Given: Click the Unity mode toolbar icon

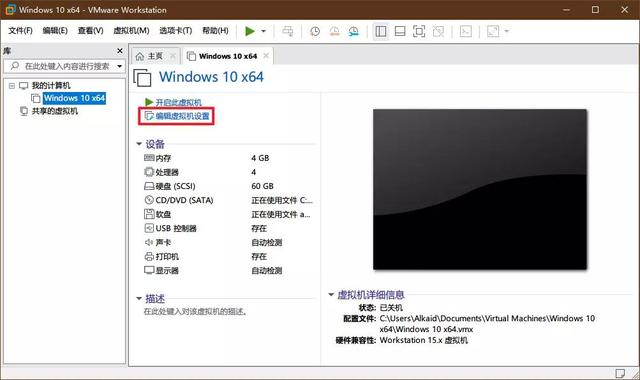Looking at the screenshot, I should pos(438,31).
